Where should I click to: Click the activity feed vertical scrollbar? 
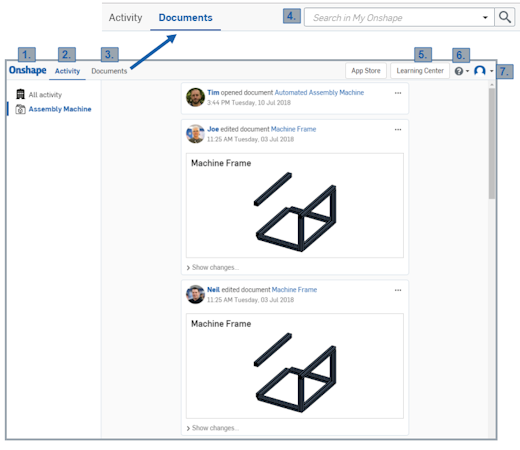[x=492, y=143]
